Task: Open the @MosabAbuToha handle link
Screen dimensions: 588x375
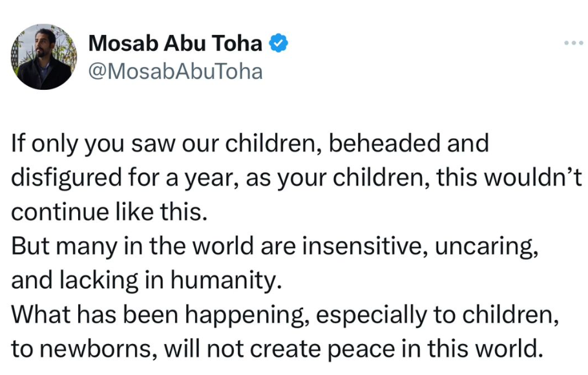Action: pos(174,71)
